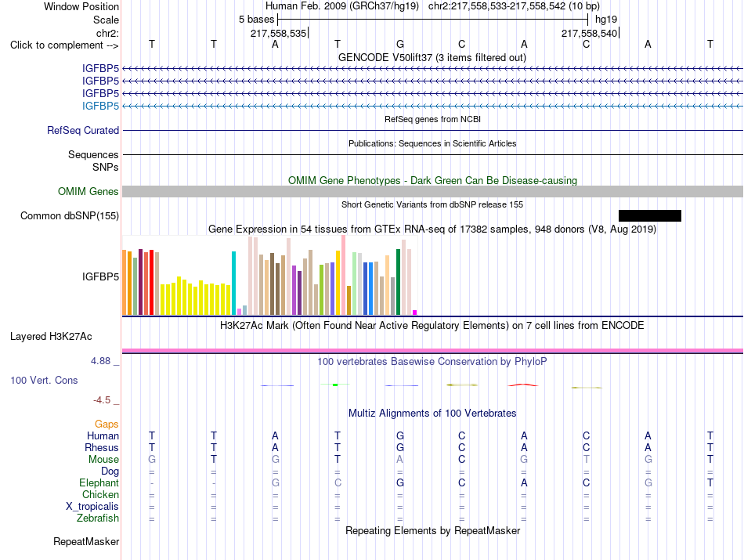This screenshot has height=560, width=744.
Task: Click the black dbSNP variant block
Action: pos(649,216)
